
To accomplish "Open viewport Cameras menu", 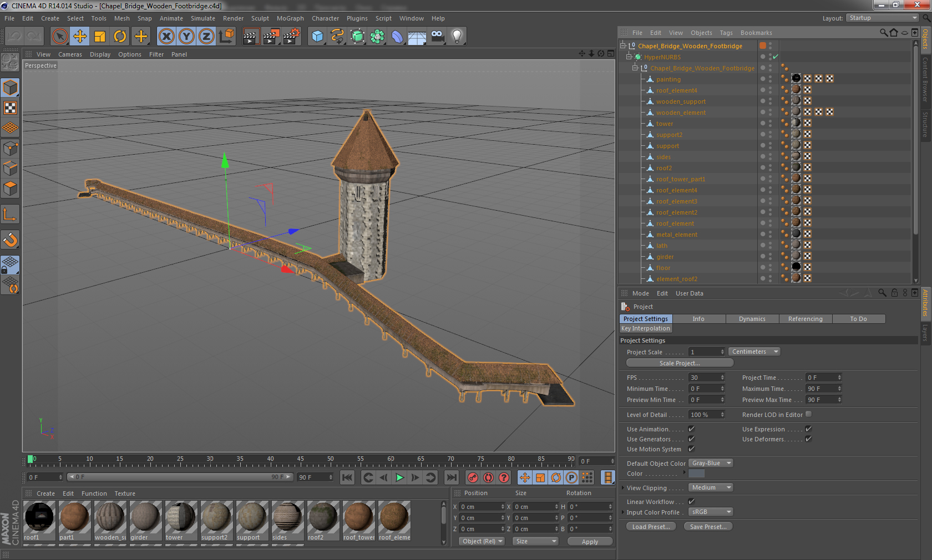I will [70, 54].
